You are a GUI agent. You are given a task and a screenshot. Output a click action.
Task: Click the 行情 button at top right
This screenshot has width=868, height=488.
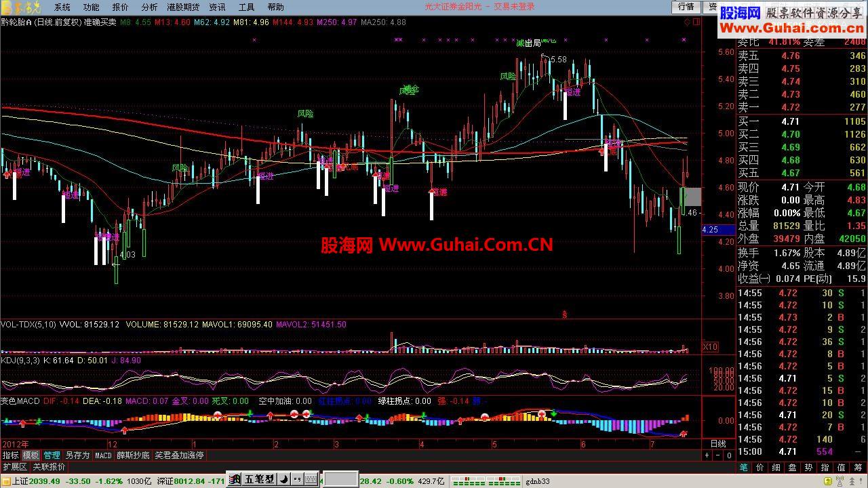point(686,7)
